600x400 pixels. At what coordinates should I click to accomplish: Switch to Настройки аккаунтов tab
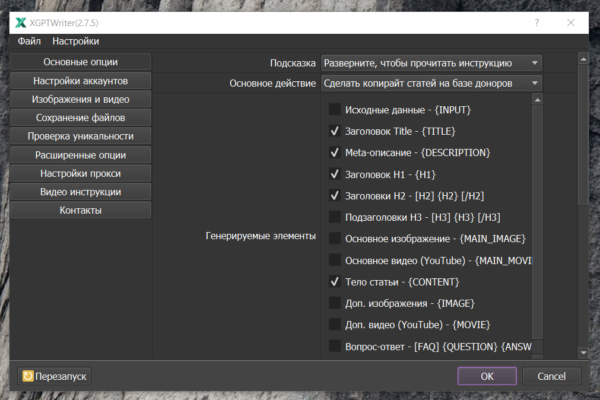(80, 81)
